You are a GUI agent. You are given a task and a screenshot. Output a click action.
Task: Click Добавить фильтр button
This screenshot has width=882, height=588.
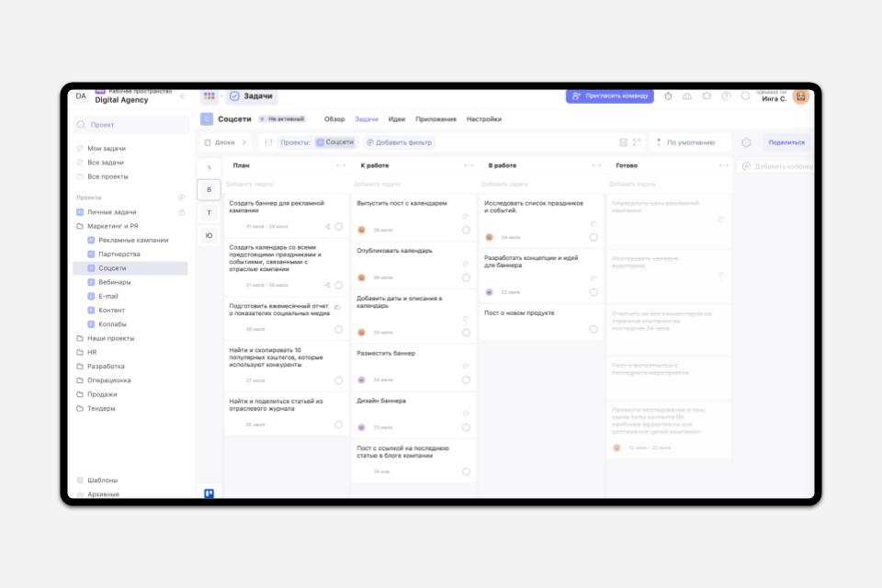pos(400,142)
